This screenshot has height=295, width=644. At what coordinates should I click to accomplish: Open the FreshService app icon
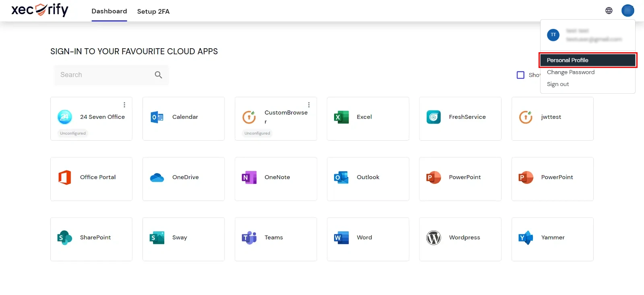click(433, 117)
